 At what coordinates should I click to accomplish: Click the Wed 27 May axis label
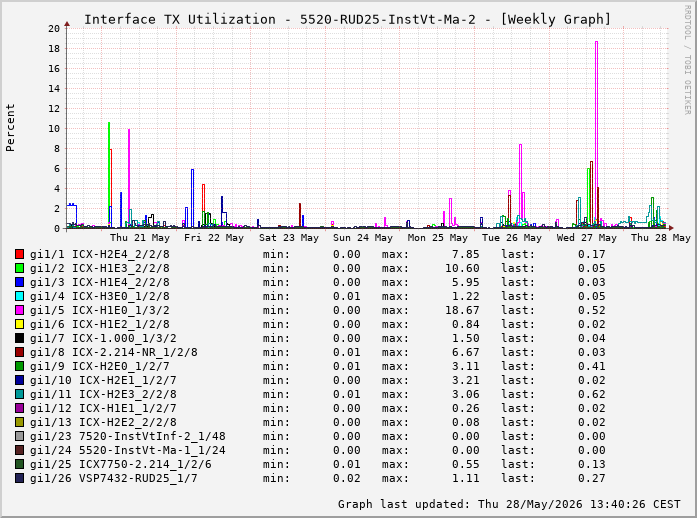[587, 238]
